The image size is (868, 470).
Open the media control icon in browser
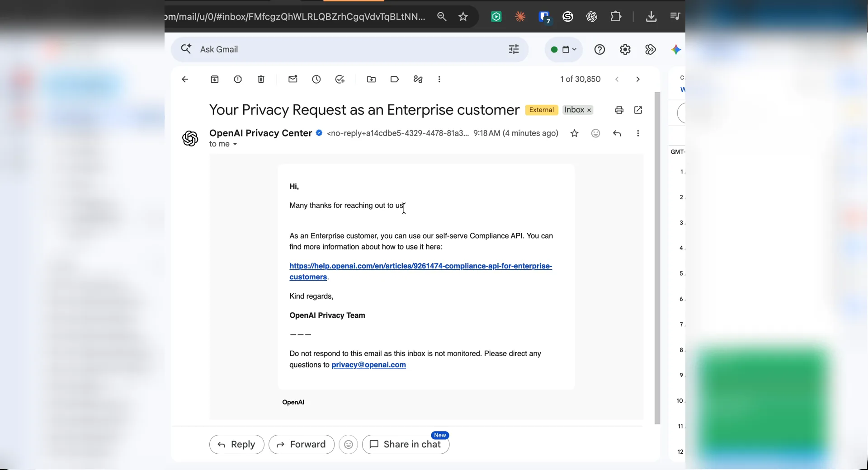pos(675,17)
